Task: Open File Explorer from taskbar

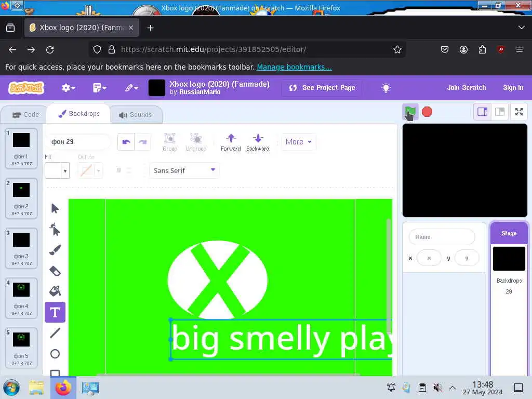Action: coord(36,388)
